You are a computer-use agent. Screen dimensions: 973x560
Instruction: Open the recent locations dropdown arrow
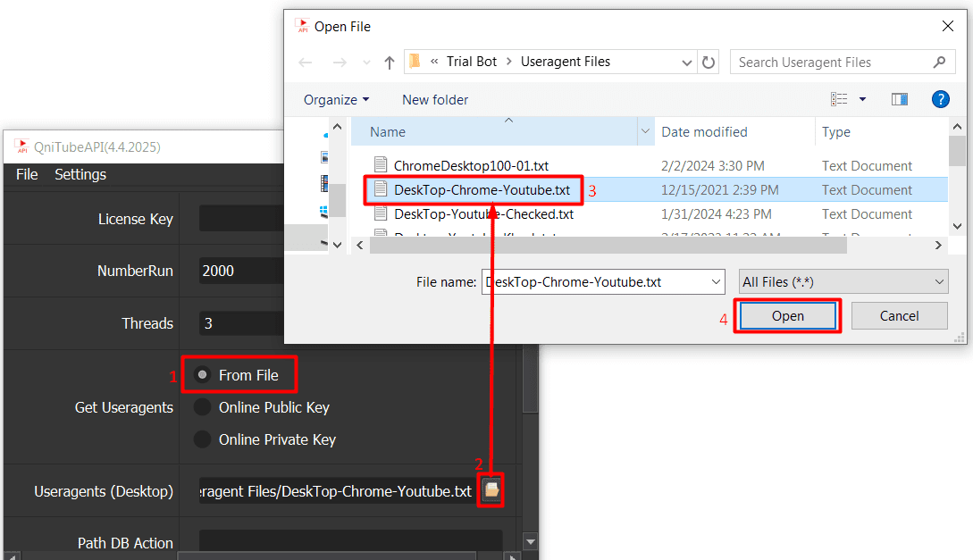click(x=366, y=63)
